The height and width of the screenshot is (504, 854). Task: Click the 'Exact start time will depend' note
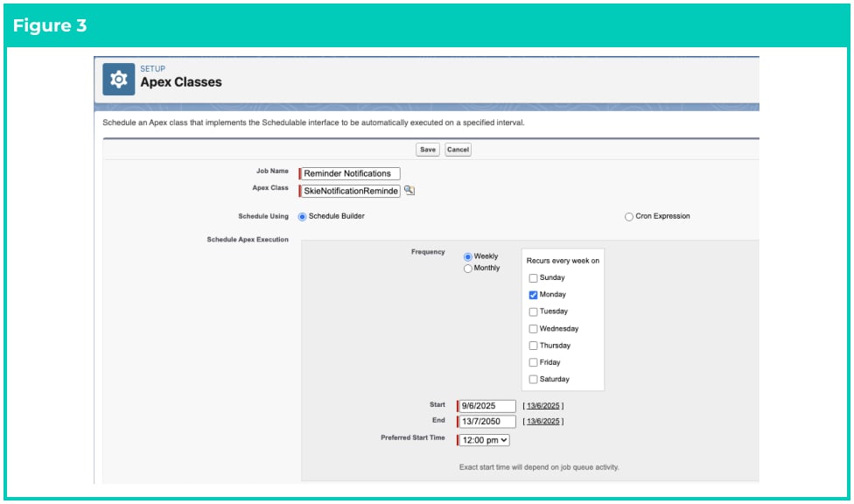click(x=539, y=467)
